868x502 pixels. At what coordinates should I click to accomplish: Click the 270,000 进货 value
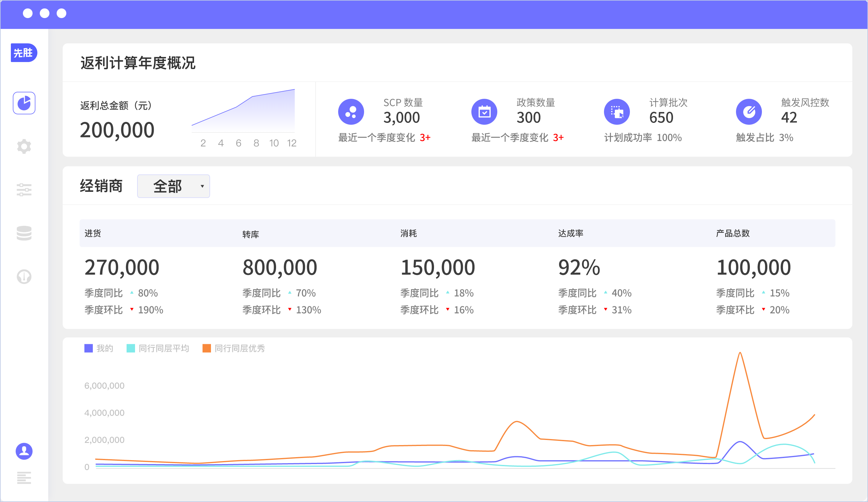pos(122,268)
